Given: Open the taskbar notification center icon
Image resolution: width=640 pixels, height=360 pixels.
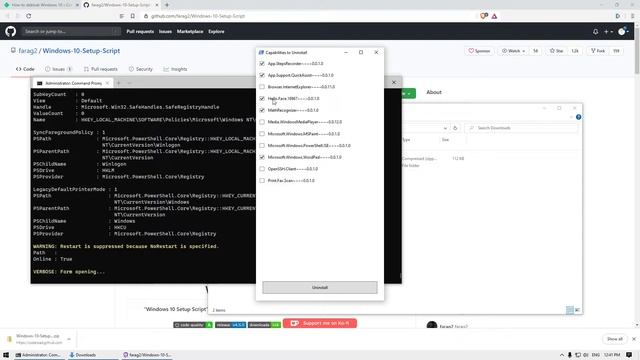Looking at the screenshot, I should [629, 355].
